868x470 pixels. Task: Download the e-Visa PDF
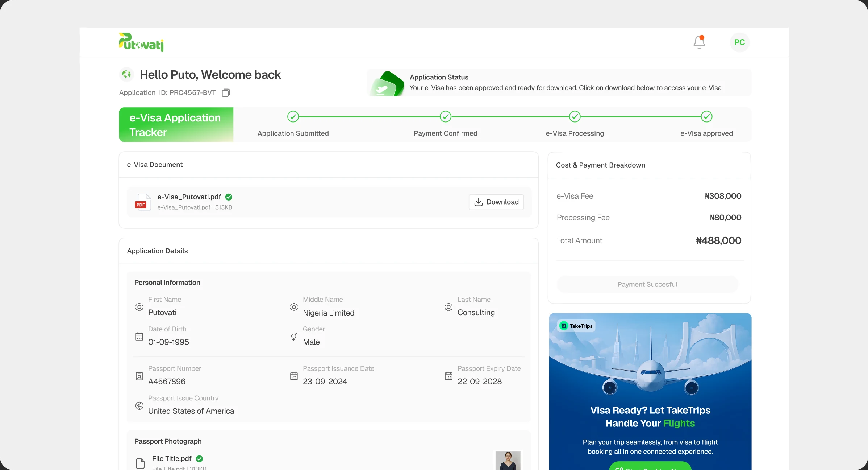(x=496, y=202)
